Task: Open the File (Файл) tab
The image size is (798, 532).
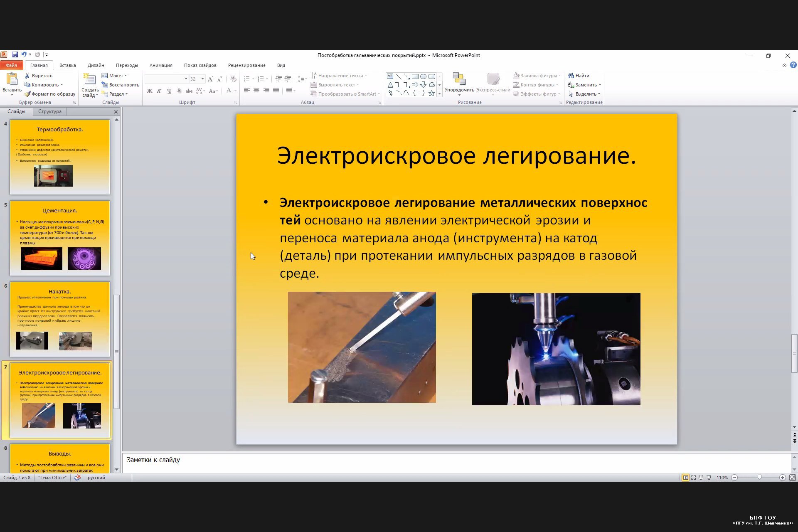Action: 12,65
